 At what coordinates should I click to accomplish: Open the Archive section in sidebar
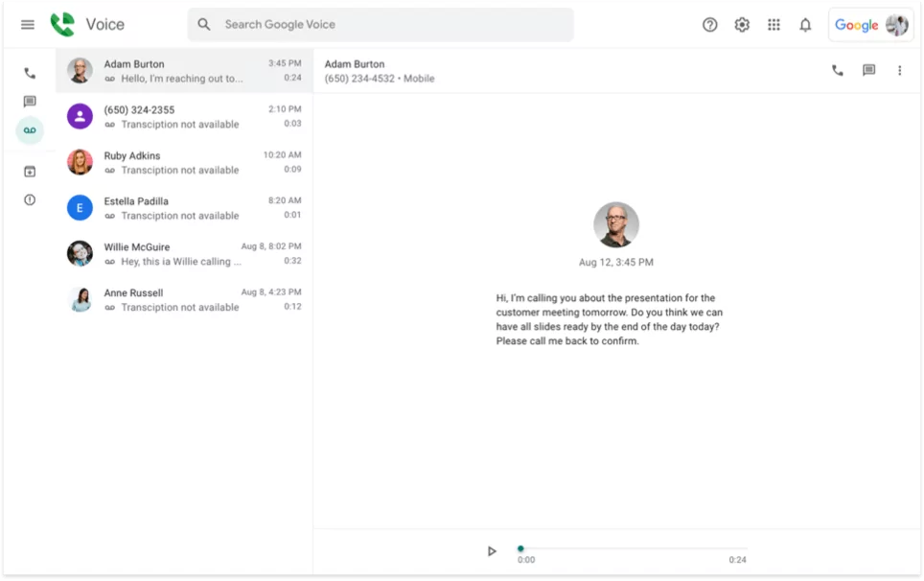[x=30, y=172]
